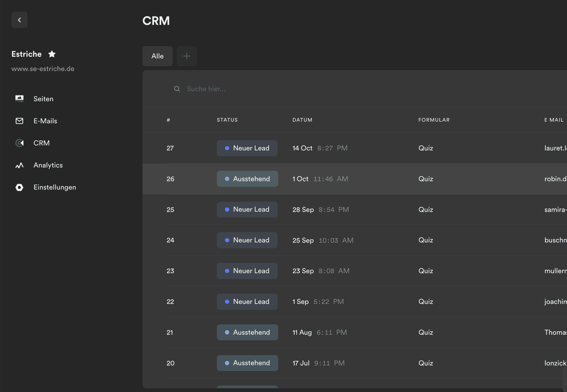This screenshot has height=392, width=567.
Task: Click the Seiten pages icon
Action: pos(19,99)
